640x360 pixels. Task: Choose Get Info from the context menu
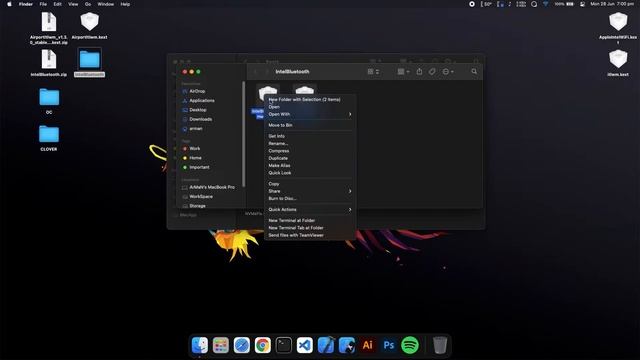tap(310, 136)
